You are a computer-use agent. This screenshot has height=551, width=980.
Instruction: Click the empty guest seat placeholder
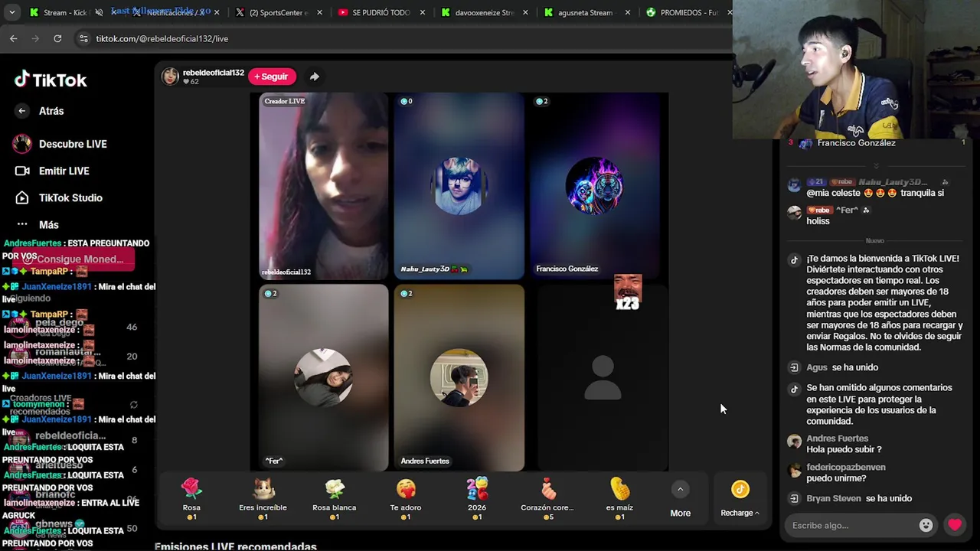pos(603,378)
